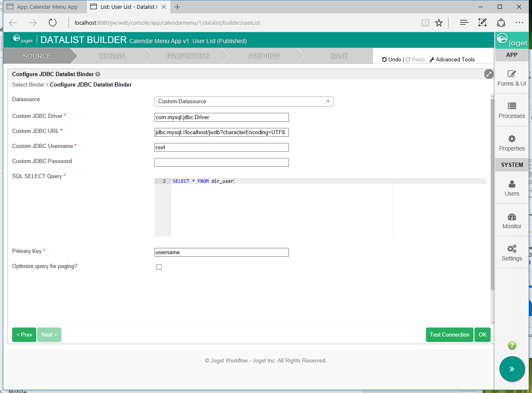This screenshot has height=393, width=532.
Task: Click the Custom JDBC Username field
Action: click(x=222, y=148)
